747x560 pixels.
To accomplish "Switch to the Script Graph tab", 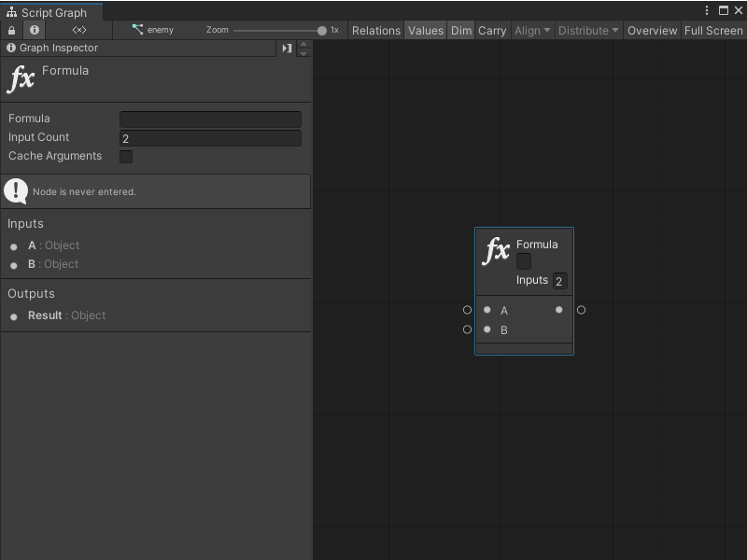I will tap(51, 12).
